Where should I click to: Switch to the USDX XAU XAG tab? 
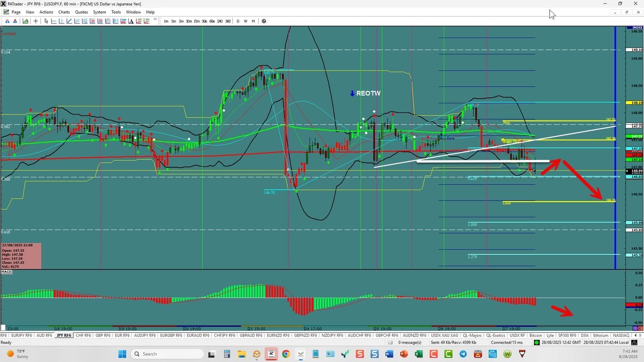[445, 335]
